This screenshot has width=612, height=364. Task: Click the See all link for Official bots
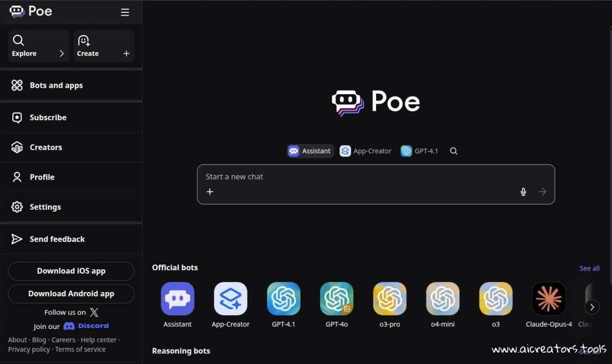[x=589, y=268]
